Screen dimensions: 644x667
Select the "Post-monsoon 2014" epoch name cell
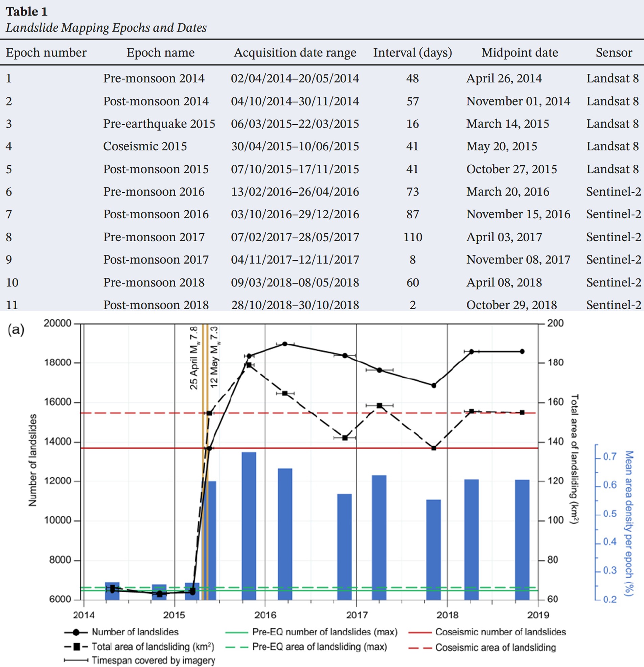(x=156, y=101)
